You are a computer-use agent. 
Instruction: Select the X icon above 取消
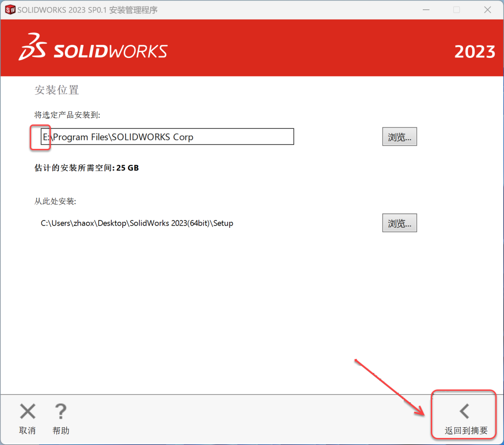(27, 411)
